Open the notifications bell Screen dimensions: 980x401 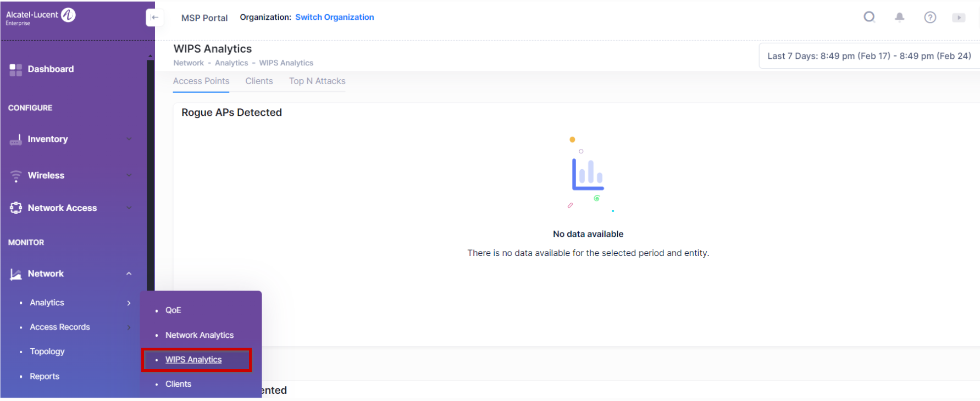click(900, 17)
